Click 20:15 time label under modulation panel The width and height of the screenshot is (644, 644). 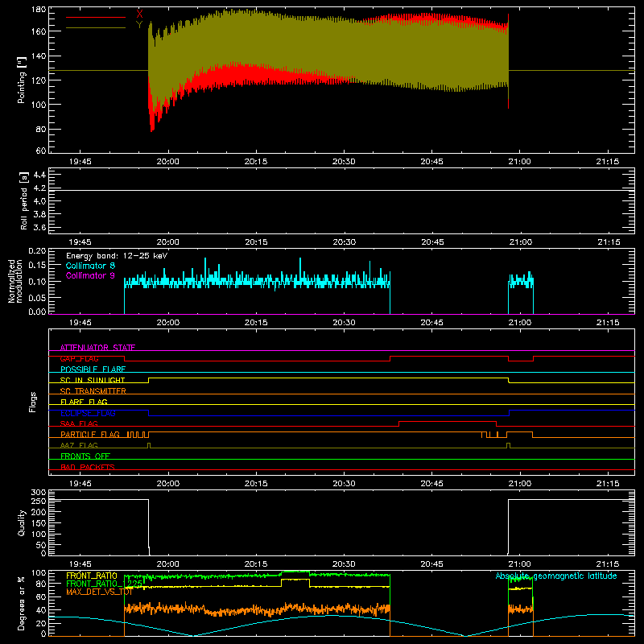tap(256, 323)
